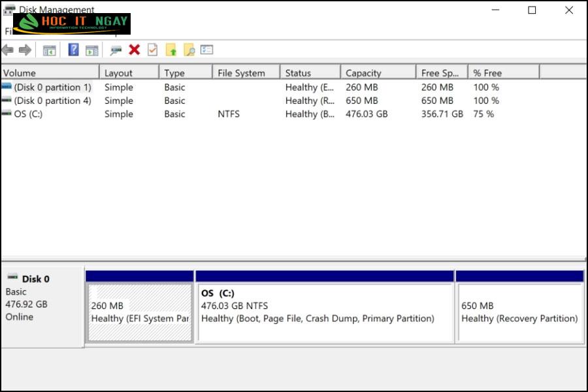Viewport: 588px width, 392px height.
Task: Toggle Show/Hide Console Tree icon
Action: coord(50,50)
